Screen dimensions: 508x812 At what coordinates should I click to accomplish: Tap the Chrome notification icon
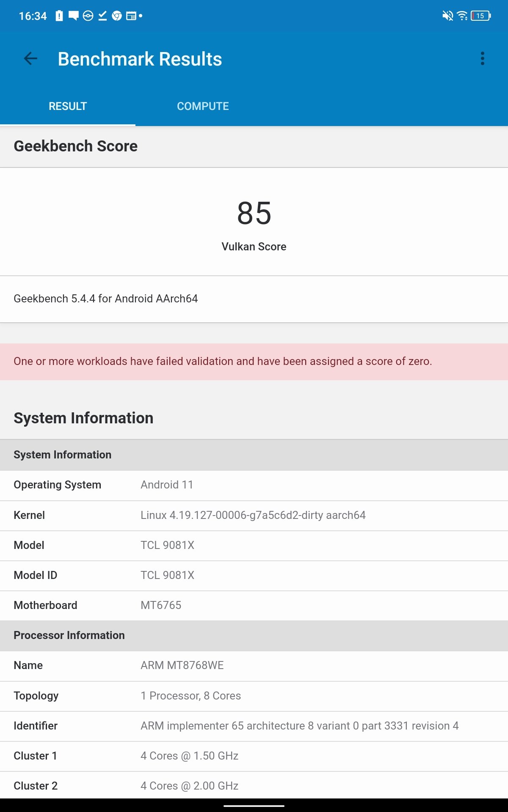pyautogui.click(x=117, y=16)
